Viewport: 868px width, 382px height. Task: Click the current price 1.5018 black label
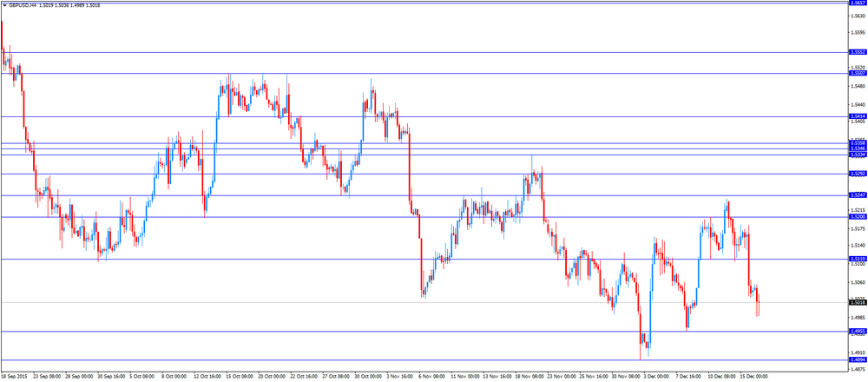[858, 302]
